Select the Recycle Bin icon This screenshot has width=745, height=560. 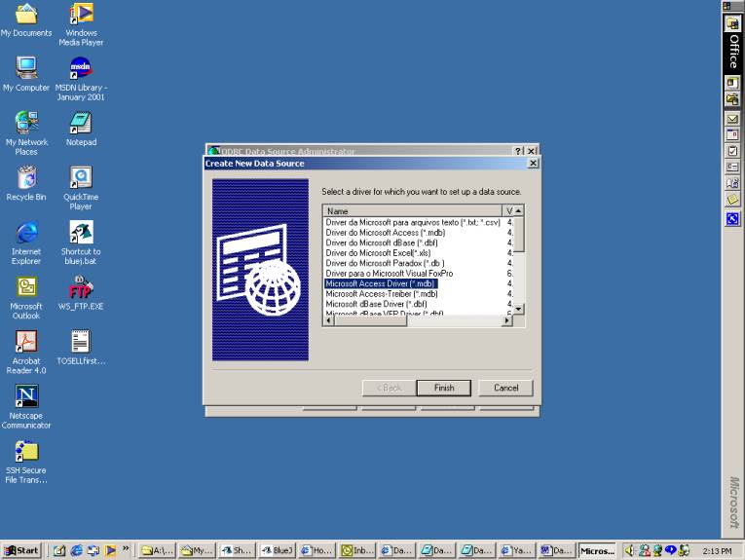[26, 183]
